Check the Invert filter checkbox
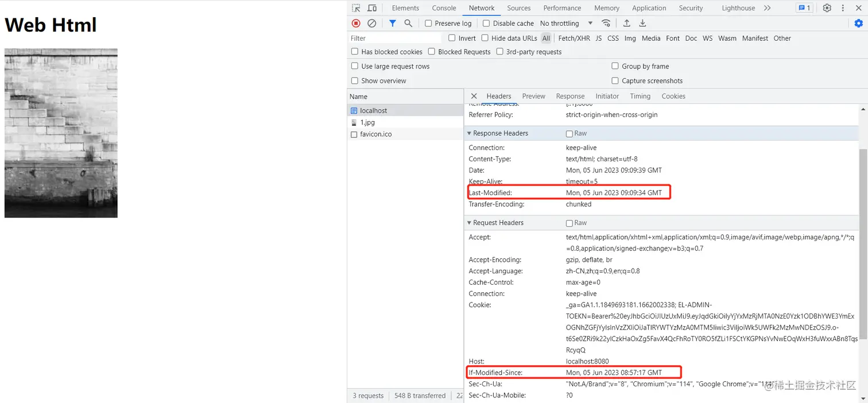Screen dimensions: 868x403 coord(452,38)
